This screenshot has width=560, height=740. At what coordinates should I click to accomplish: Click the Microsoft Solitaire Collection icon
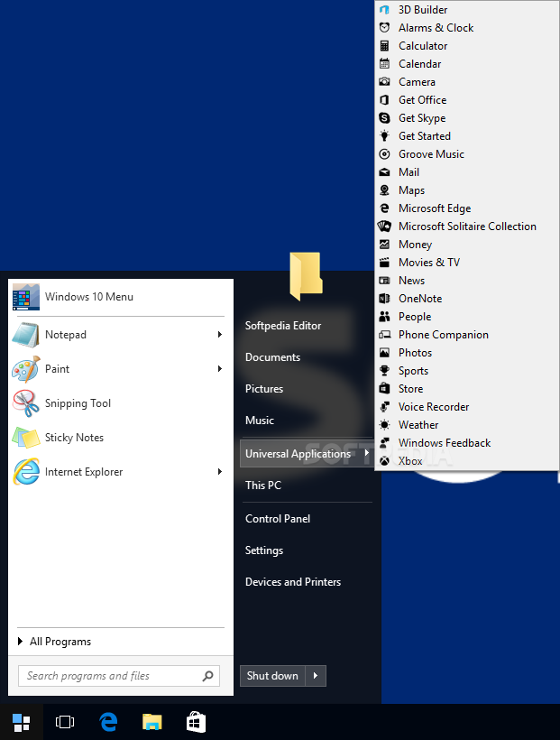(384, 226)
